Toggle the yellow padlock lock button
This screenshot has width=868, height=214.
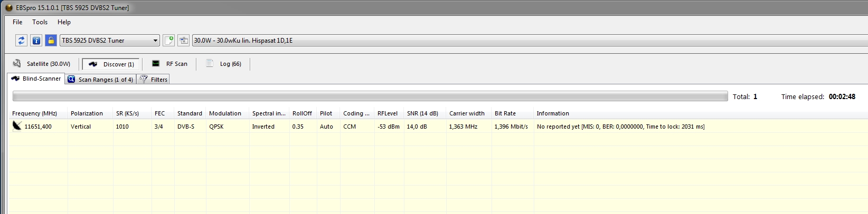coord(51,41)
